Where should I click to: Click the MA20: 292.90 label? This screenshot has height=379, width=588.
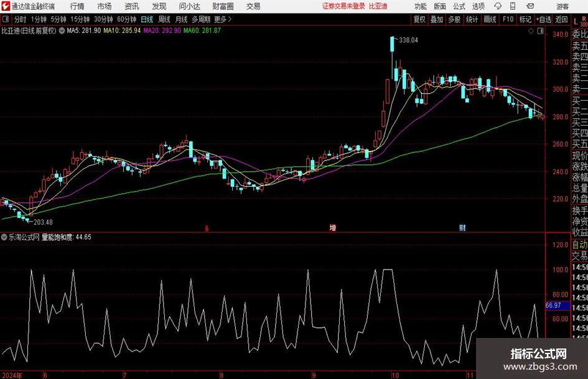tap(162, 30)
